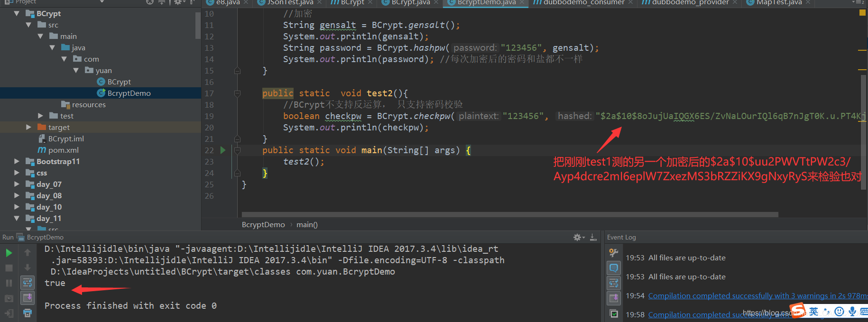Screen dimensions: 868x322
Task: Collapse test2 method fold marker on line 17
Action: pos(237,93)
